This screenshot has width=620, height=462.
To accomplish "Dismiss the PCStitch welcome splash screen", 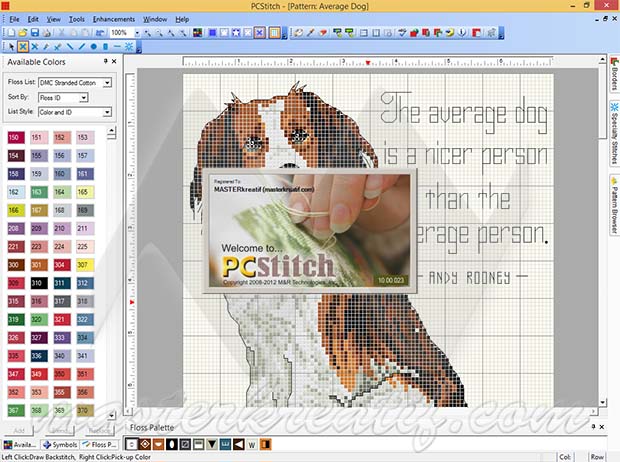I will point(310,231).
